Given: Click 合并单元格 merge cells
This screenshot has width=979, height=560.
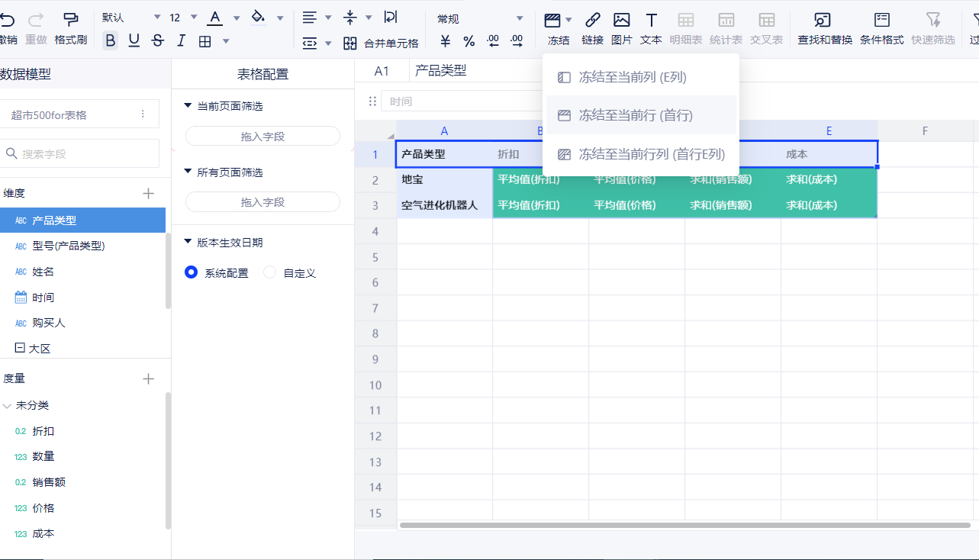Looking at the screenshot, I should click(381, 43).
